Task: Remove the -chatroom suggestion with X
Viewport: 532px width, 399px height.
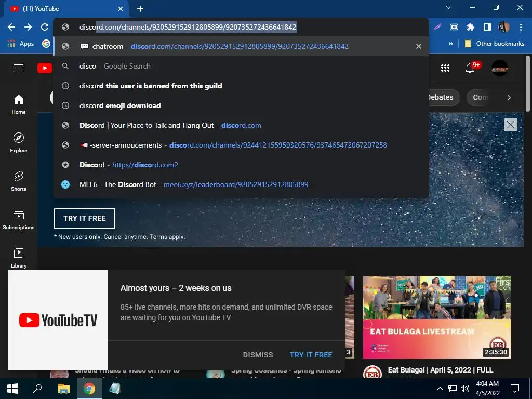Action: (419, 46)
